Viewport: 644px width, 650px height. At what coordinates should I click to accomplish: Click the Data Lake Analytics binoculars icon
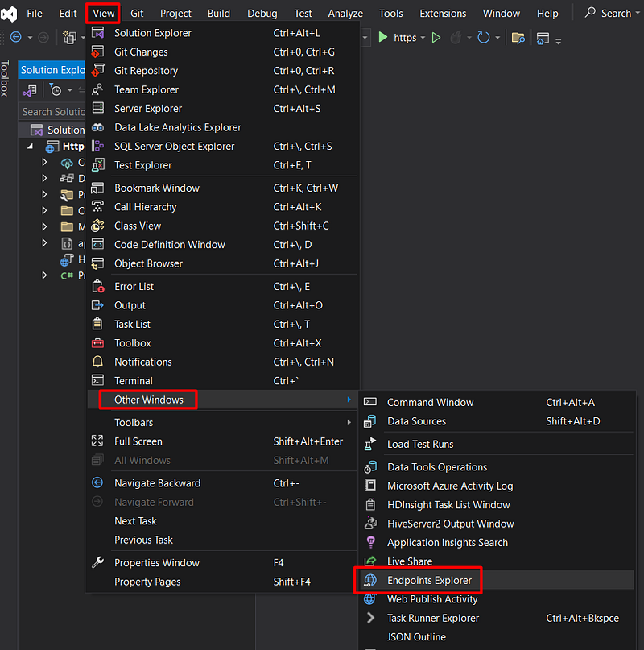(97, 127)
